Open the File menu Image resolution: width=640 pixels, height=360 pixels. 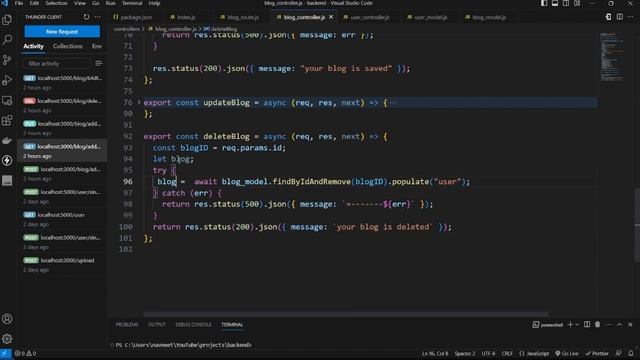[19, 3]
